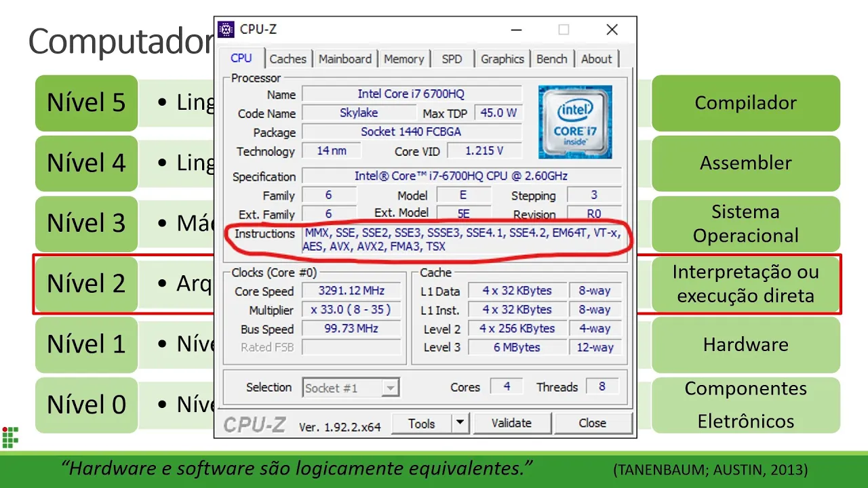The width and height of the screenshot is (868, 488).
Task: Click the Hardware box on slide
Action: (746, 344)
